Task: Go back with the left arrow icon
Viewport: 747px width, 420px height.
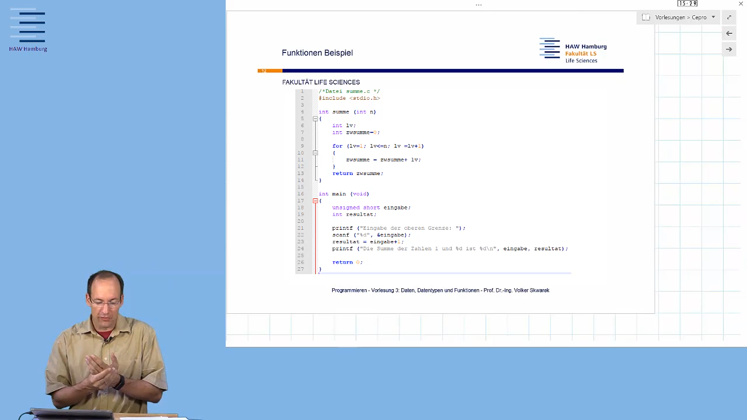Action: (729, 33)
